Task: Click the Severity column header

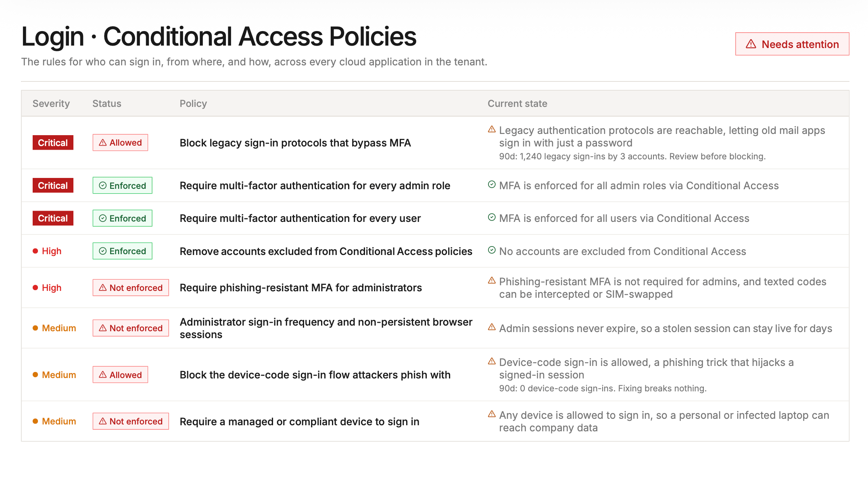Action: click(51, 104)
